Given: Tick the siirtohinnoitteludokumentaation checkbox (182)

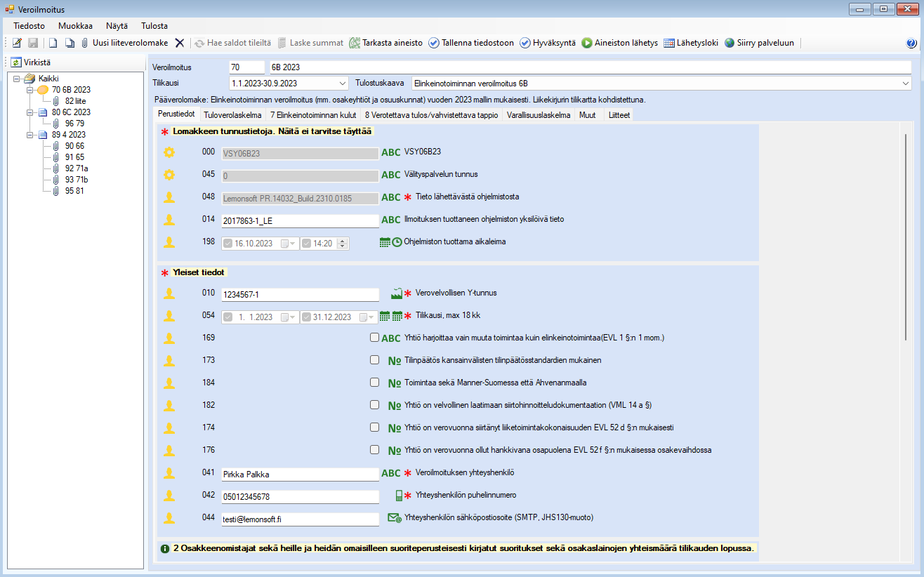Looking at the screenshot, I should point(374,405).
